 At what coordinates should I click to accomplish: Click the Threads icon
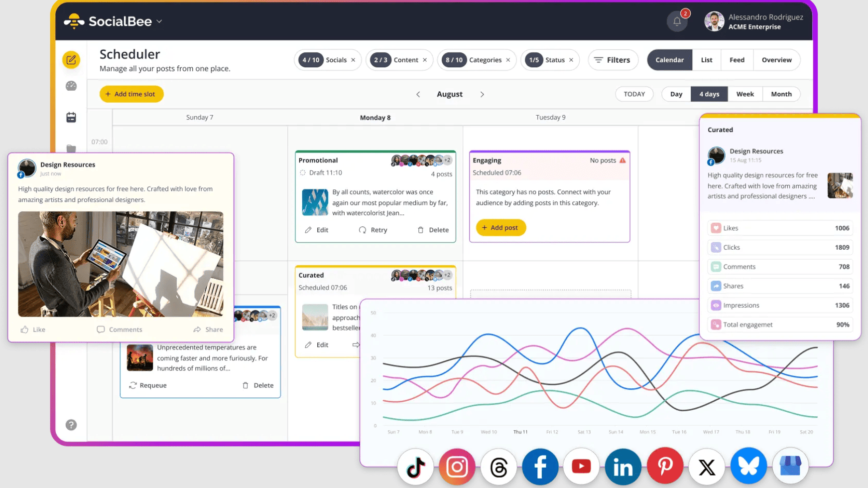pos(498,467)
